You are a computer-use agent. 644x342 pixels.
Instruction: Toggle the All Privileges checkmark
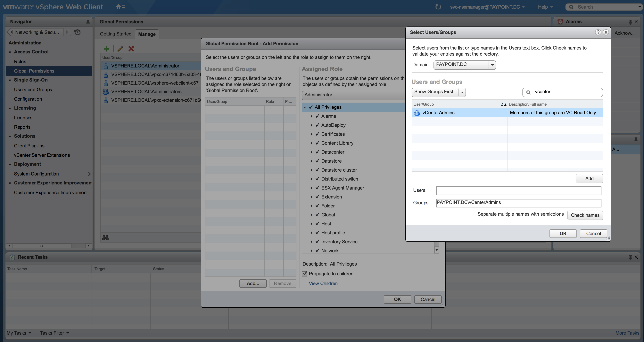tap(311, 107)
